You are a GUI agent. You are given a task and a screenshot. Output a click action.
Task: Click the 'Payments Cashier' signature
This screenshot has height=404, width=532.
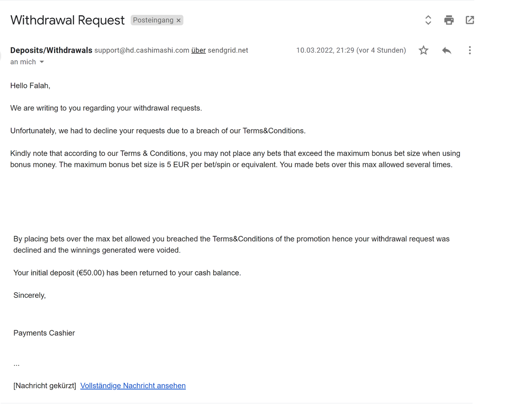[x=44, y=333]
